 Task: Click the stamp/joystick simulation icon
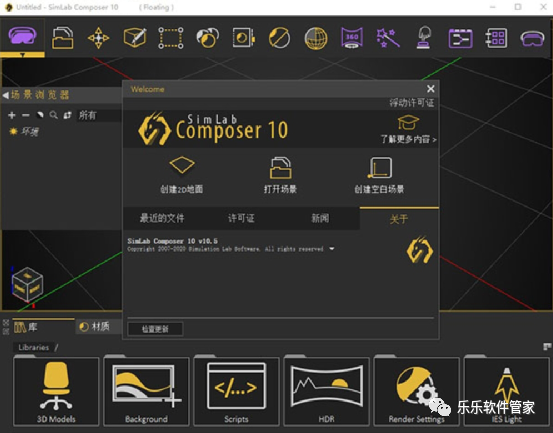pos(424,37)
